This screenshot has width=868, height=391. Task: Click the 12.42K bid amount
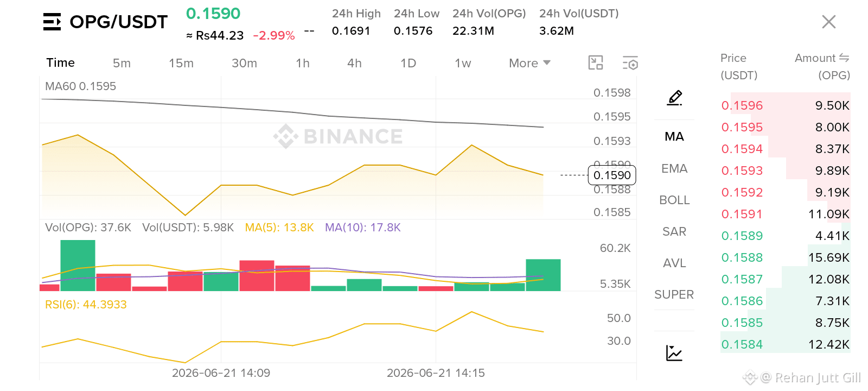tap(829, 344)
